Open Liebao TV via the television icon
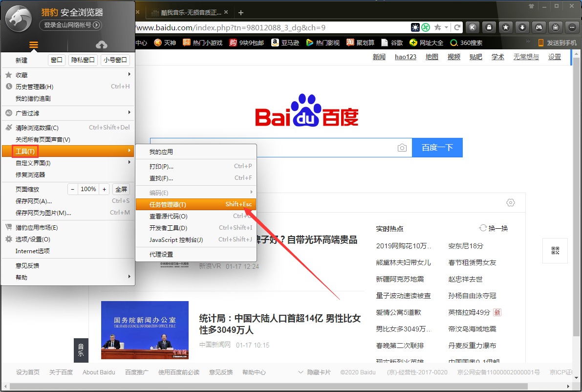582x392 pixels. [x=555, y=27]
